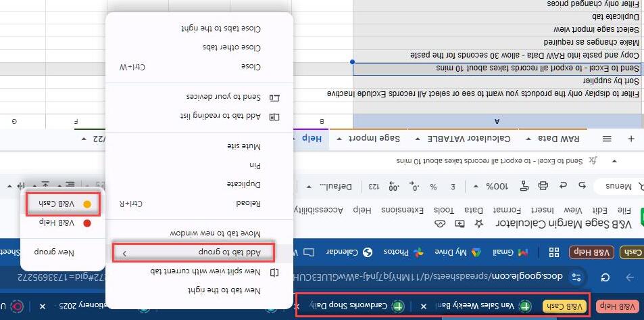Open the name box dropdown arrow by fx
This screenshot has height=320, width=644.
(x=614, y=161)
